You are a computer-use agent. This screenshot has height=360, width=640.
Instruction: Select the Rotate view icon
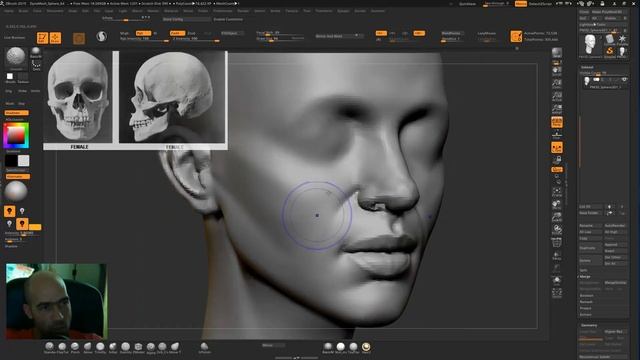(557, 230)
